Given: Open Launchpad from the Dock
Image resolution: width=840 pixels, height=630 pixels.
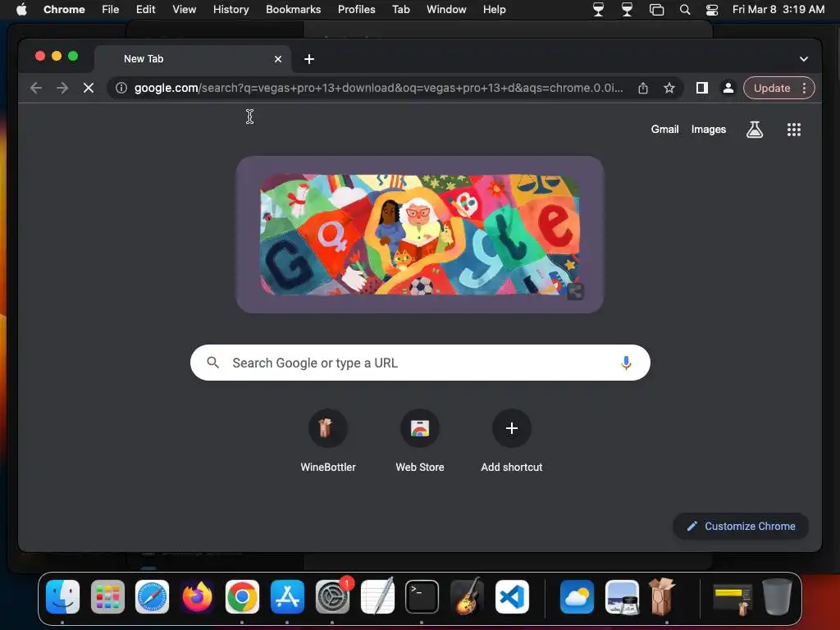Looking at the screenshot, I should coord(107,596).
